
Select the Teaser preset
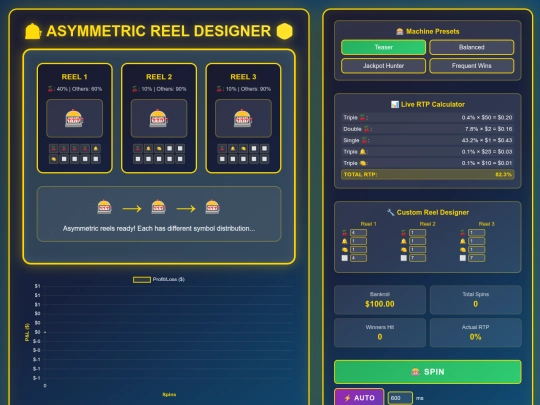[x=383, y=47]
